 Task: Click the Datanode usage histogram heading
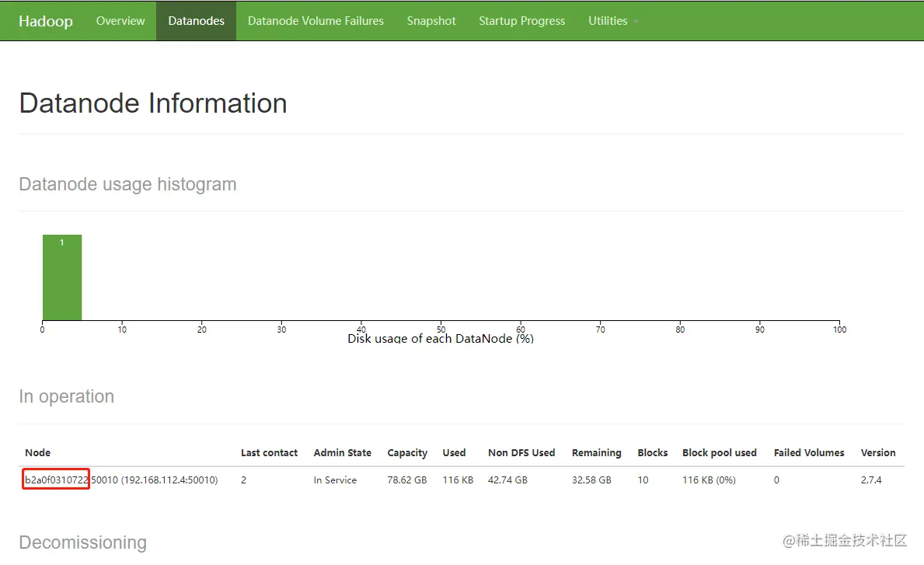coord(128,184)
